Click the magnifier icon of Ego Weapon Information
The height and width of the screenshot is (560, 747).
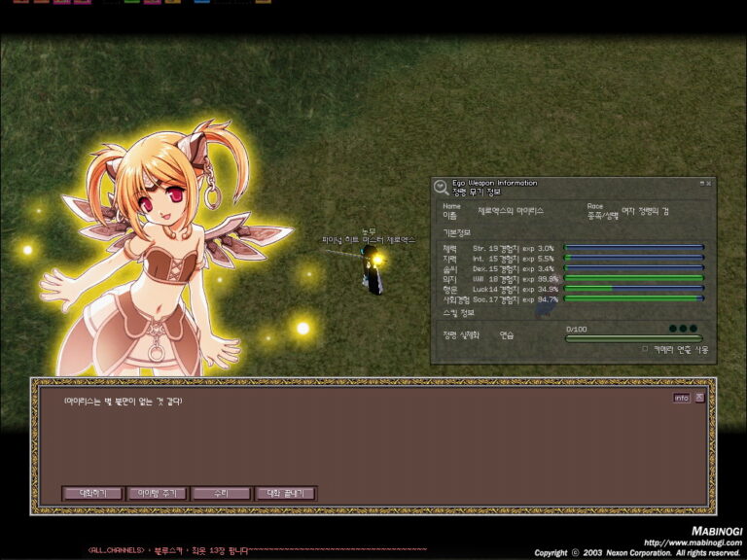coord(441,187)
